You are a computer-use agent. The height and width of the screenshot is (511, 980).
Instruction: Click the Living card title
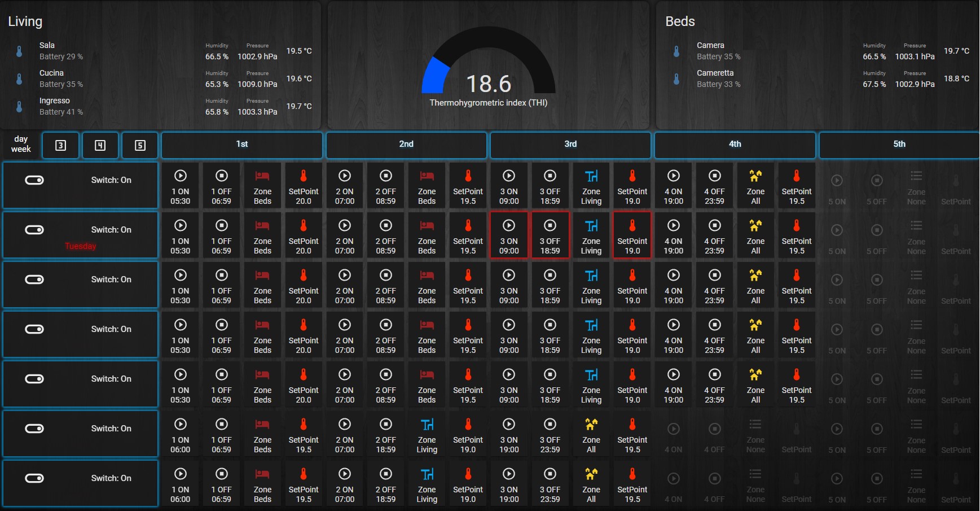[25, 21]
